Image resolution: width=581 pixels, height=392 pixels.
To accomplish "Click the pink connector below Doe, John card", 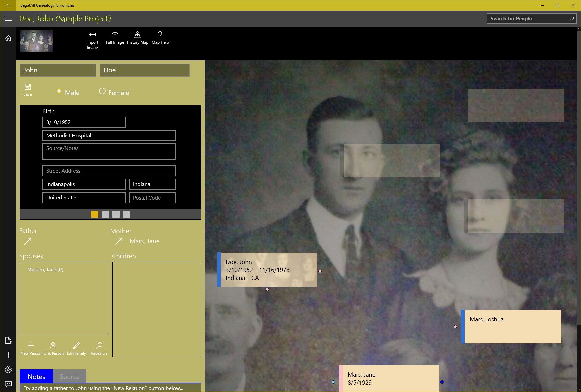I will tap(267, 289).
